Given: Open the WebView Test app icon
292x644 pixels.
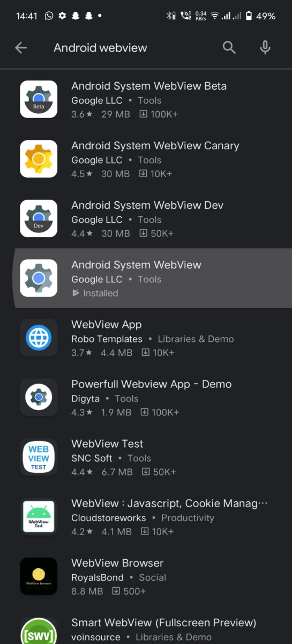Looking at the screenshot, I should click(39, 457).
